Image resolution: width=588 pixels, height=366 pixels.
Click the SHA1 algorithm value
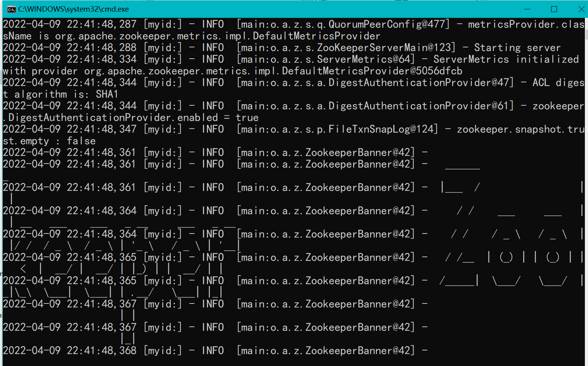tap(107, 94)
